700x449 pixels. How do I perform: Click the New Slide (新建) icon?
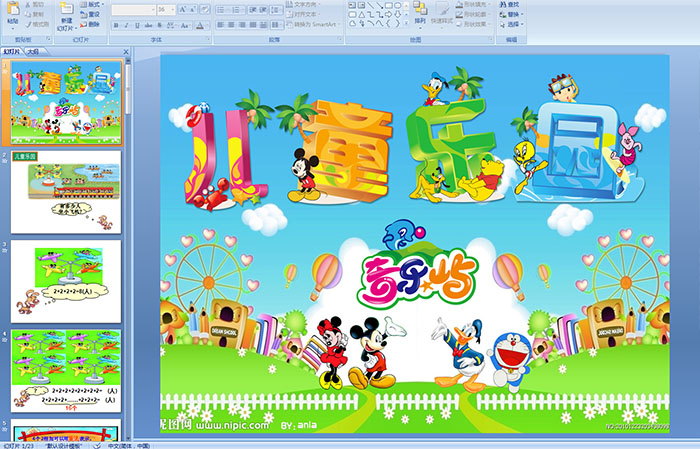(x=67, y=9)
